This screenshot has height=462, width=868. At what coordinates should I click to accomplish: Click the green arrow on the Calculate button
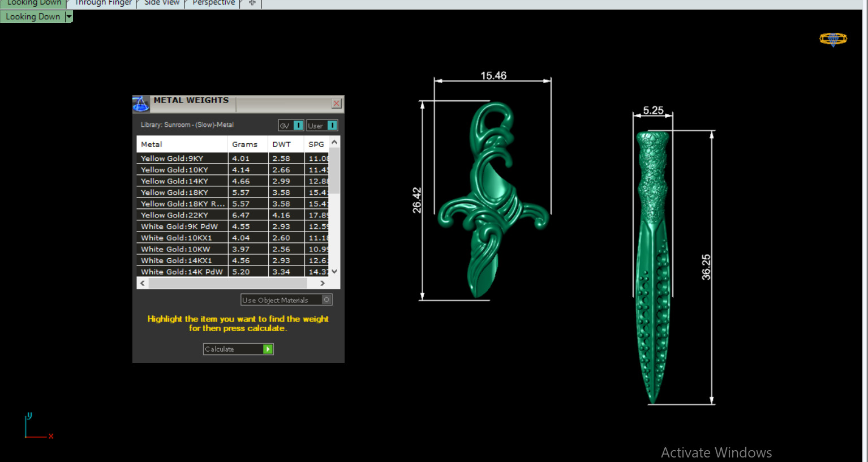pyautogui.click(x=268, y=349)
